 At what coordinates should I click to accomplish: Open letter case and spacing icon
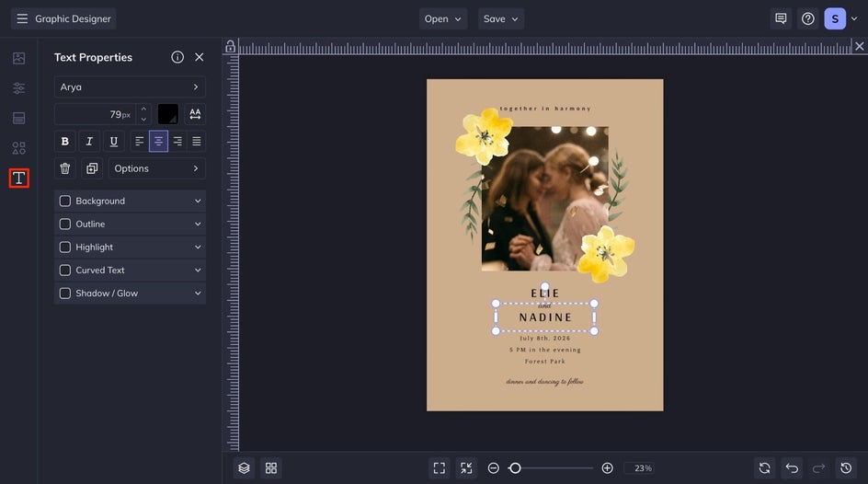(x=195, y=114)
